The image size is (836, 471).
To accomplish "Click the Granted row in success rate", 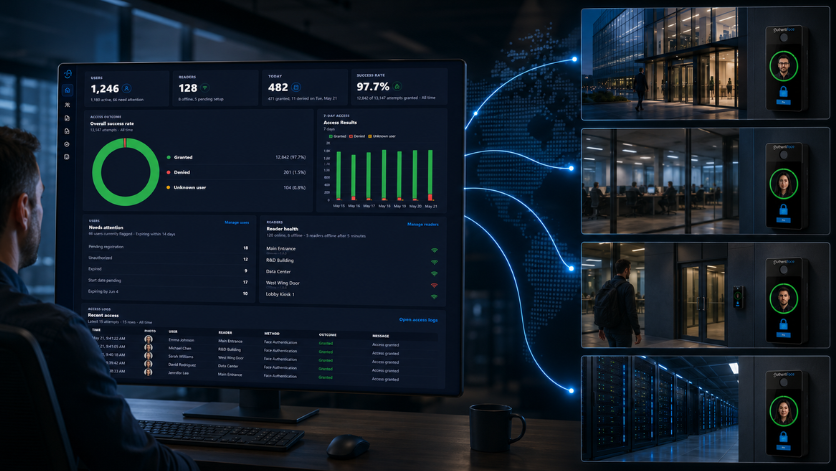I will coord(236,157).
